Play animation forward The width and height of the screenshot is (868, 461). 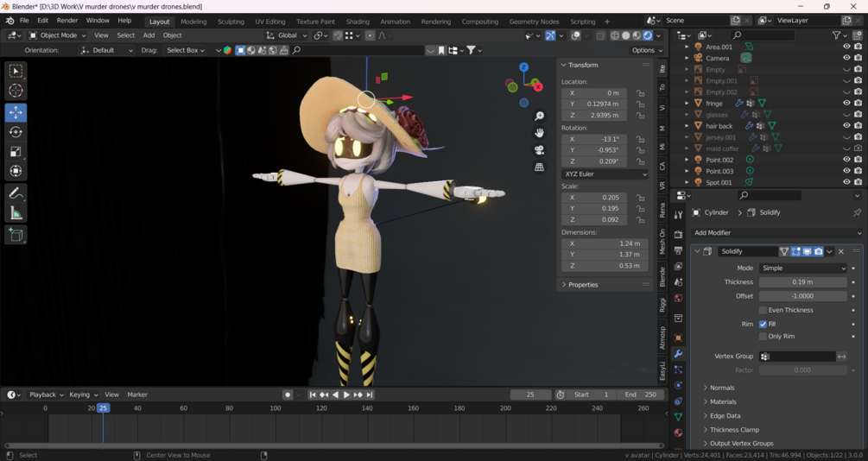(346, 395)
